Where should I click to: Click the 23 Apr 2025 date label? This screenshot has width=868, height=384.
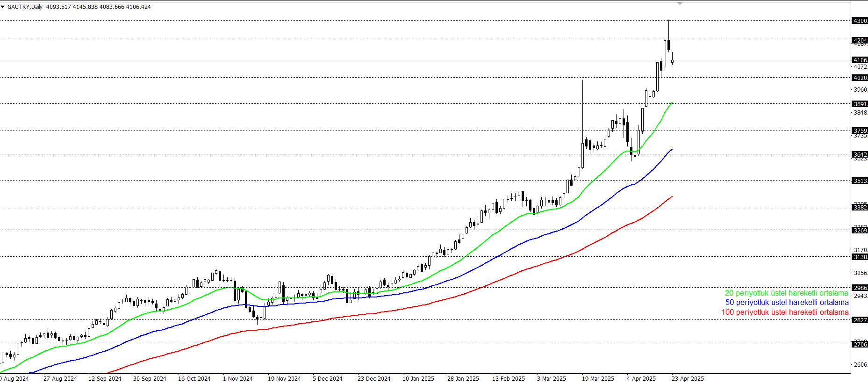click(x=688, y=379)
